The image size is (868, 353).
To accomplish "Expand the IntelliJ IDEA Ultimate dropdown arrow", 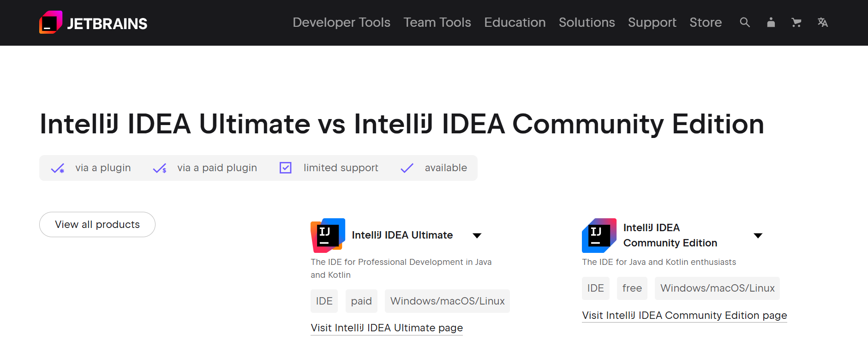I will (x=477, y=235).
